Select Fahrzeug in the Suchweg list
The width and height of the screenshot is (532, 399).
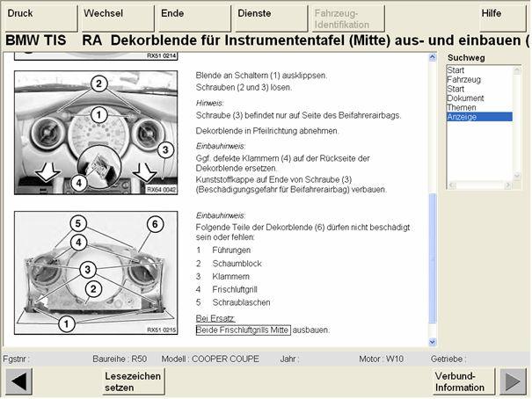click(x=463, y=79)
